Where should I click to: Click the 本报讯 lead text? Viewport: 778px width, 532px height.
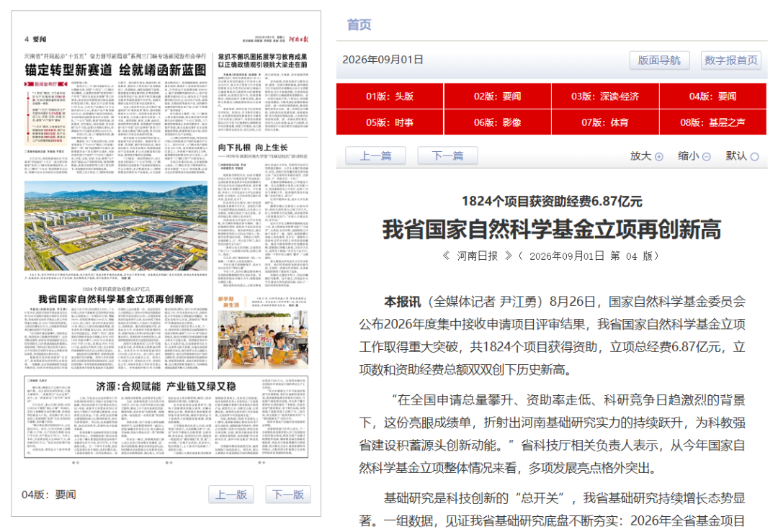[403, 302]
